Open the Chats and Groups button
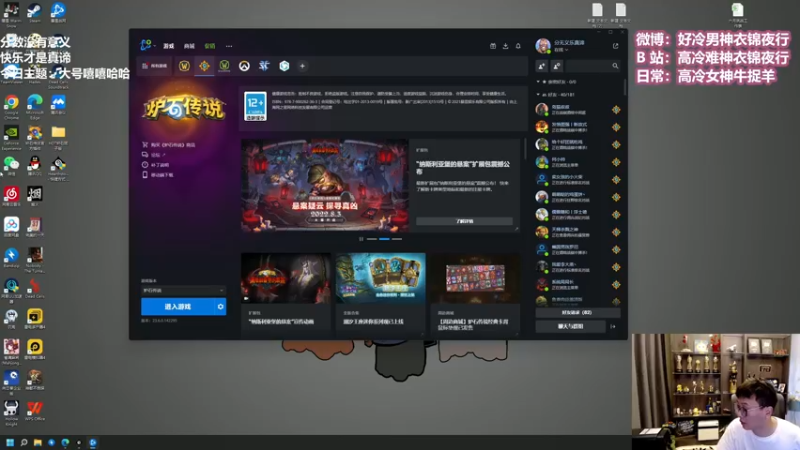Screen dimensions: 800x450 570,326
